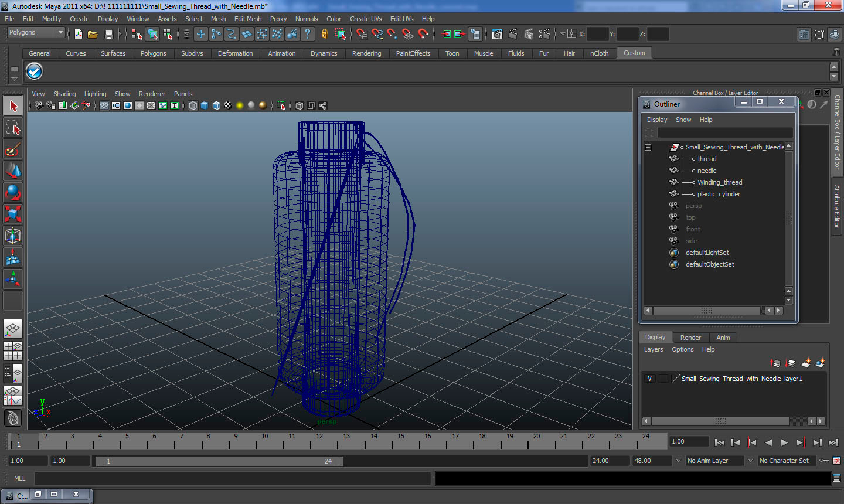Select the arrow Select Tool in toolbox
Screen dimensions: 844x504
click(x=13, y=106)
